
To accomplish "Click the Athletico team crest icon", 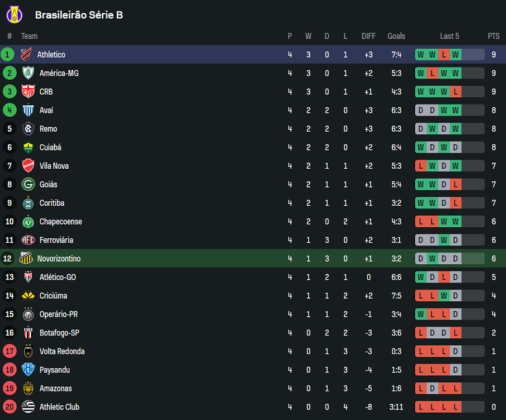I will coord(27,55).
